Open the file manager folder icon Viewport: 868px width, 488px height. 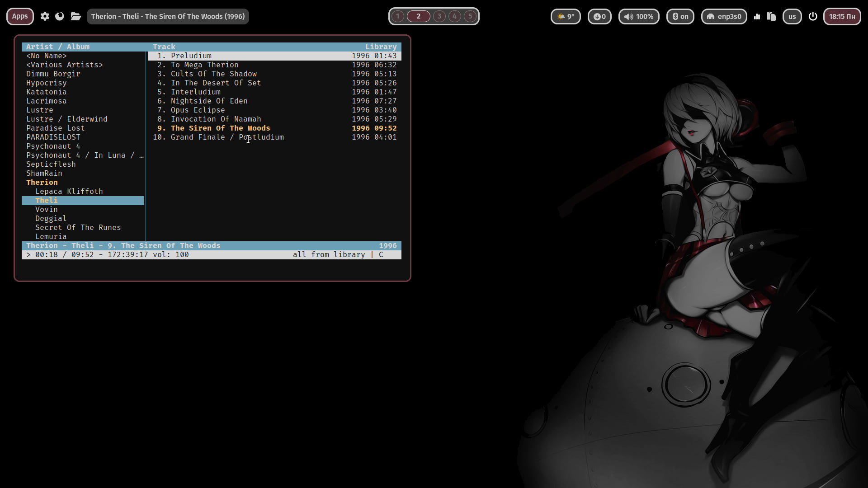pos(76,16)
